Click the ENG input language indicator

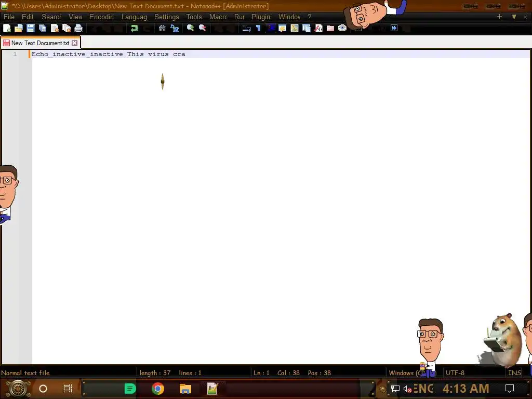click(423, 389)
